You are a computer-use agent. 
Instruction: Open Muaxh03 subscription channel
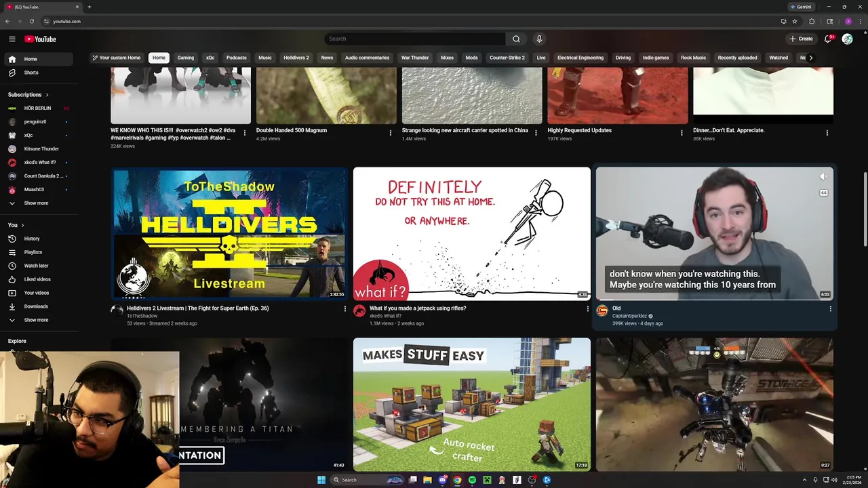[x=38, y=189]
